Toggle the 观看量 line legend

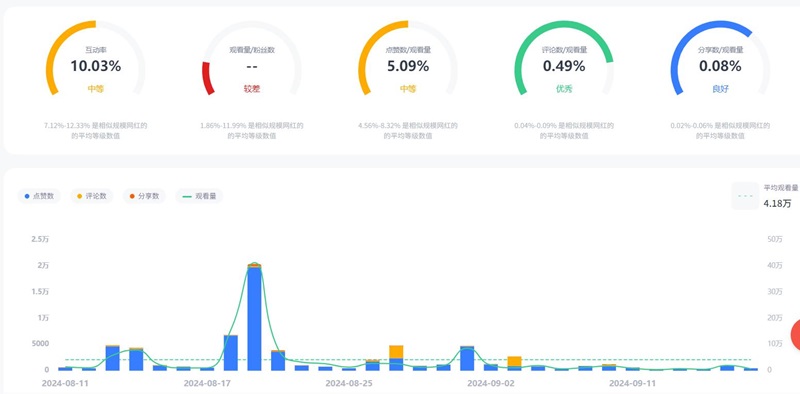[x=199, y=196]
